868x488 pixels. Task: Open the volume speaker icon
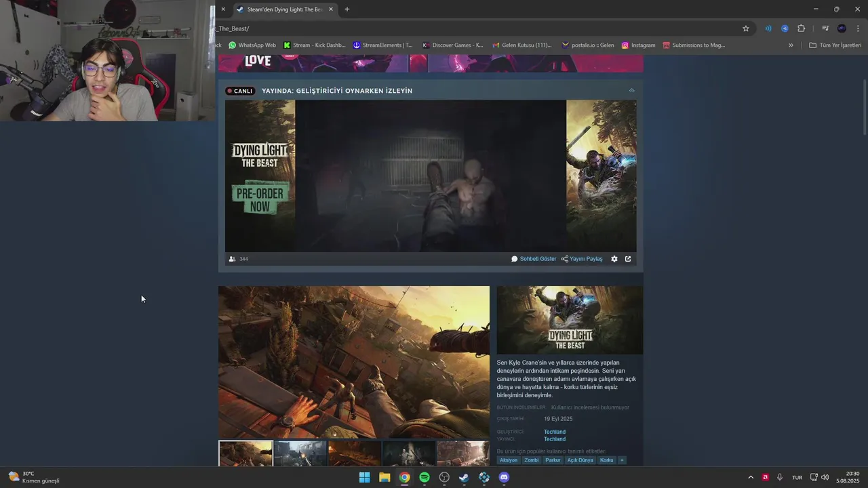coord(825,477)
